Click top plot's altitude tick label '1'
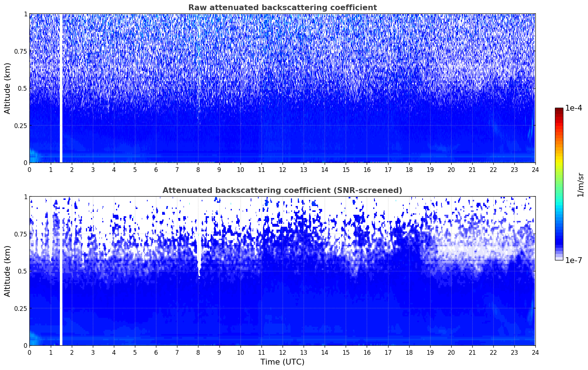This screenshot has width=588, height=370. click(x=25, y=14)
